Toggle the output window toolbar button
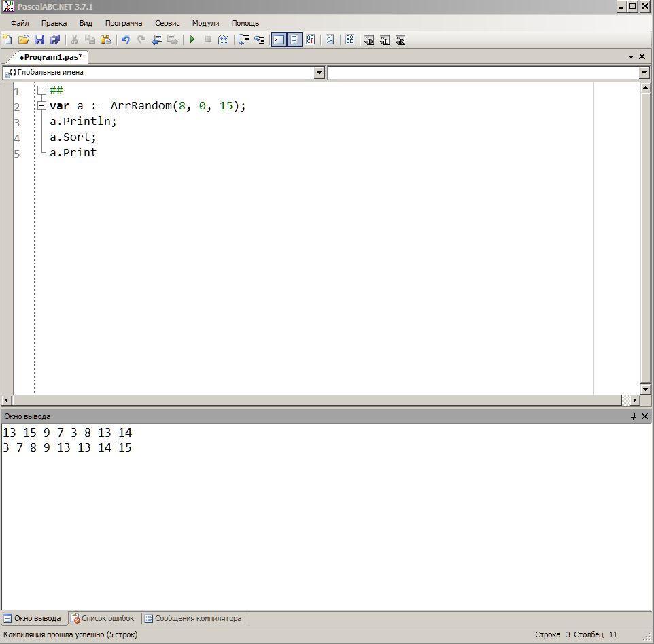The width and height of the screenshot is (654, 644). (279, 39)
